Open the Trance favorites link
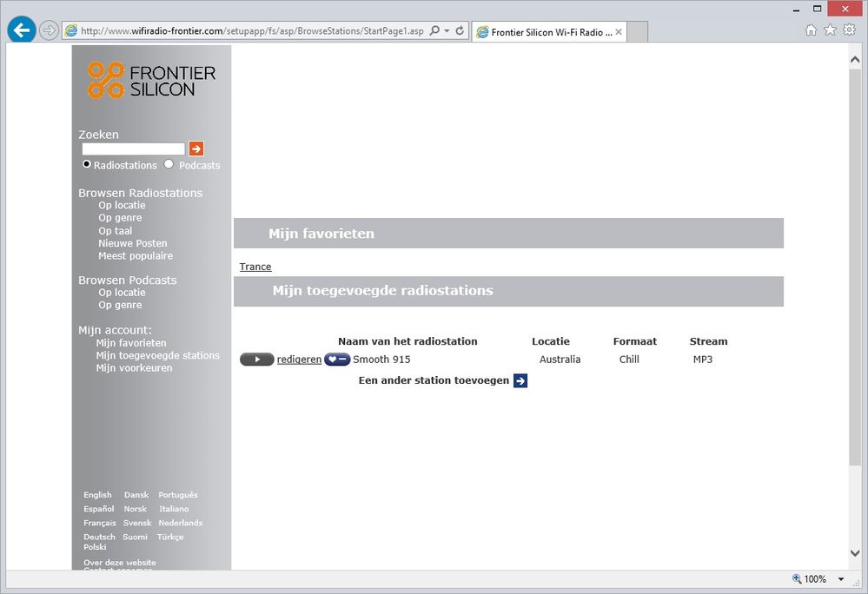Image resolution: width=868 pixels, height=594 pixels. [255, 267]
